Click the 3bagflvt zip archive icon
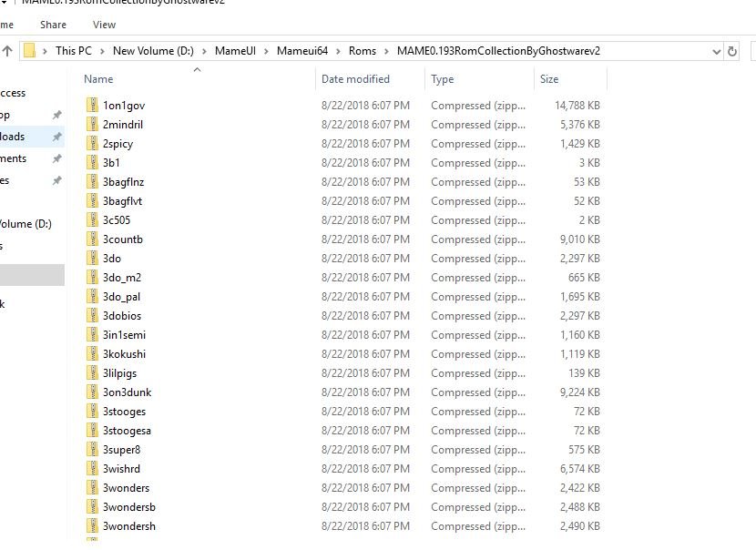756x550 pixels. point(92,201)
